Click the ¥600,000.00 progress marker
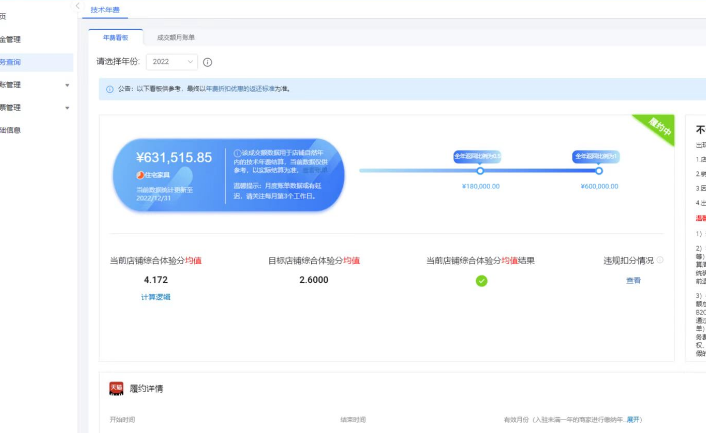This screenshot has width=706, height=433. [599, 171]
